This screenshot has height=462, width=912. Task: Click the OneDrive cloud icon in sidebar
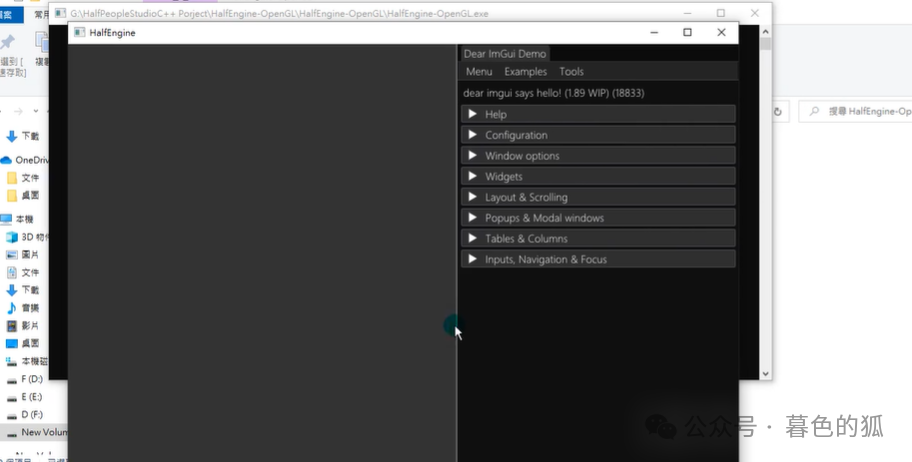pyautogui.click(x=6, y=160)
